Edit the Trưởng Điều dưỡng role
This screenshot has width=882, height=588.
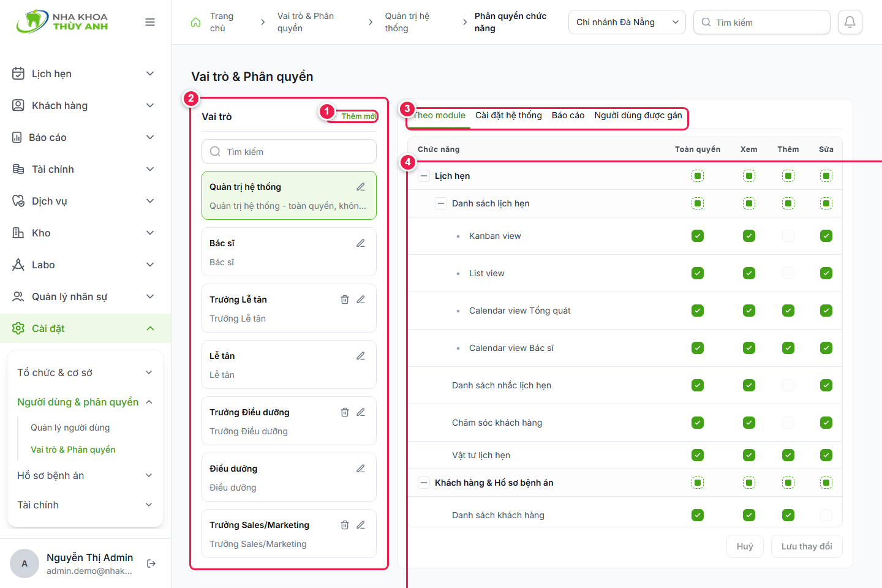tap(361, 412)
